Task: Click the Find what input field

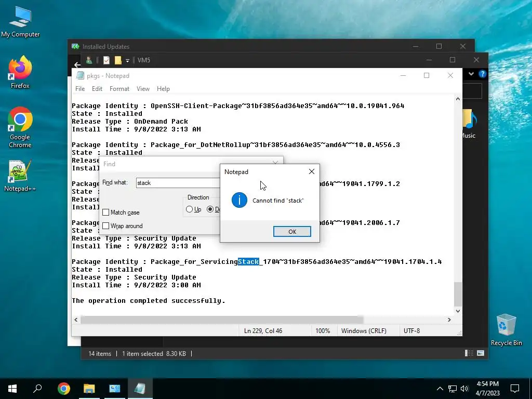Action: coord(178,183)
